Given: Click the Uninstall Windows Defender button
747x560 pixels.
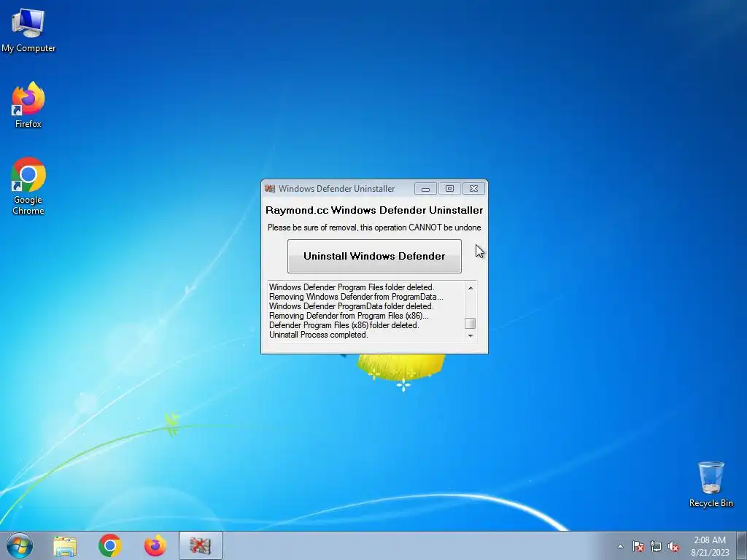Looking at the screenshot, I should click(x=374, y=256).
